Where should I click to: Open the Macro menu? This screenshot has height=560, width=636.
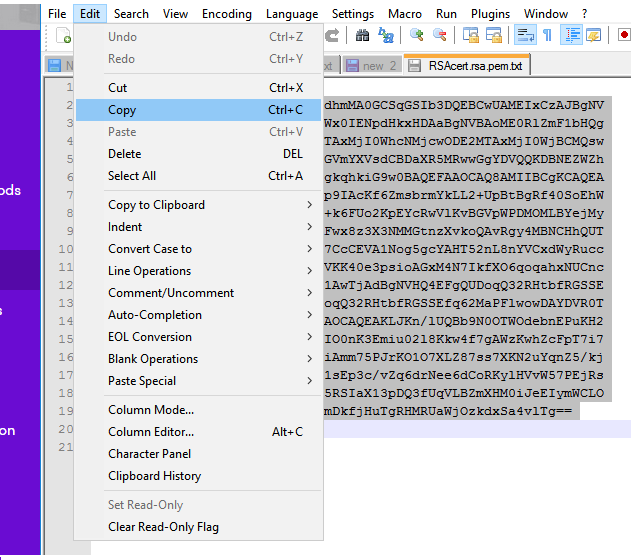pos(405,14)
